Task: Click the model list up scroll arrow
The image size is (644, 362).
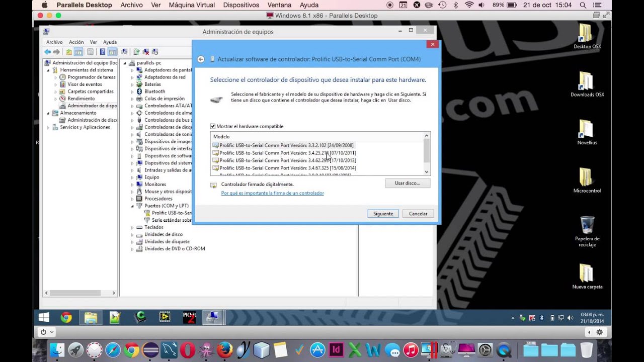Action: click(x=427, y=136)
